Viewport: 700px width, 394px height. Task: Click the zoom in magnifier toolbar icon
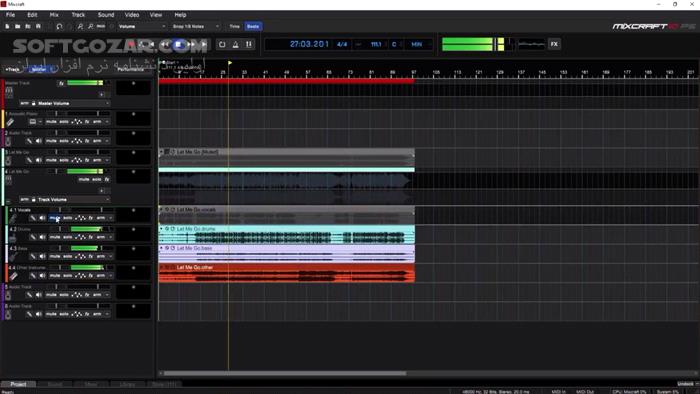pyautogui.click(x=80, y=26)
